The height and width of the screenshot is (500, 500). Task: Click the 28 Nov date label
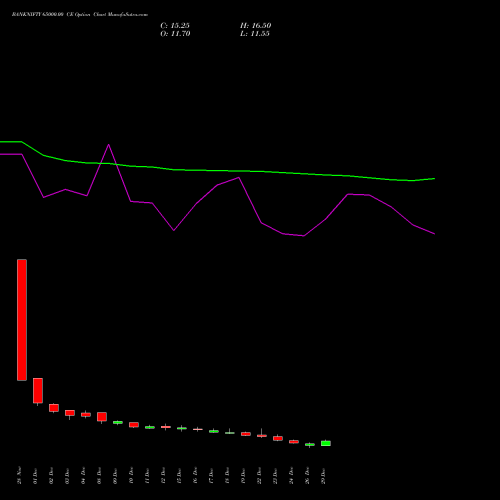(x=19, y=475)
